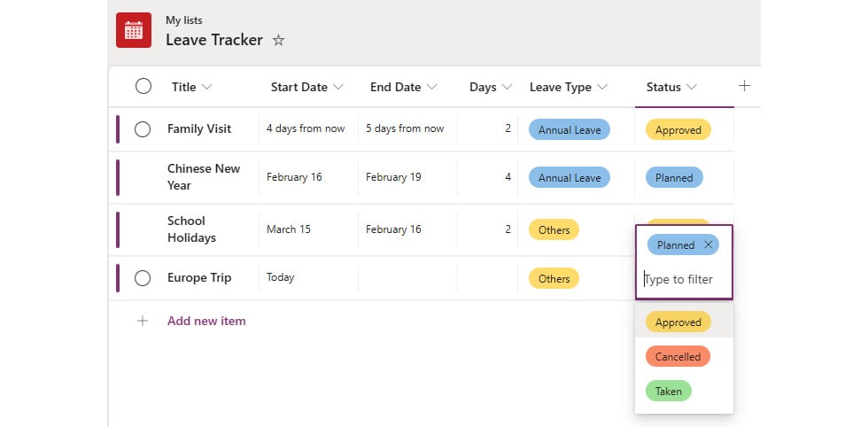Favorite the list with the star icon

pos(278,41)
